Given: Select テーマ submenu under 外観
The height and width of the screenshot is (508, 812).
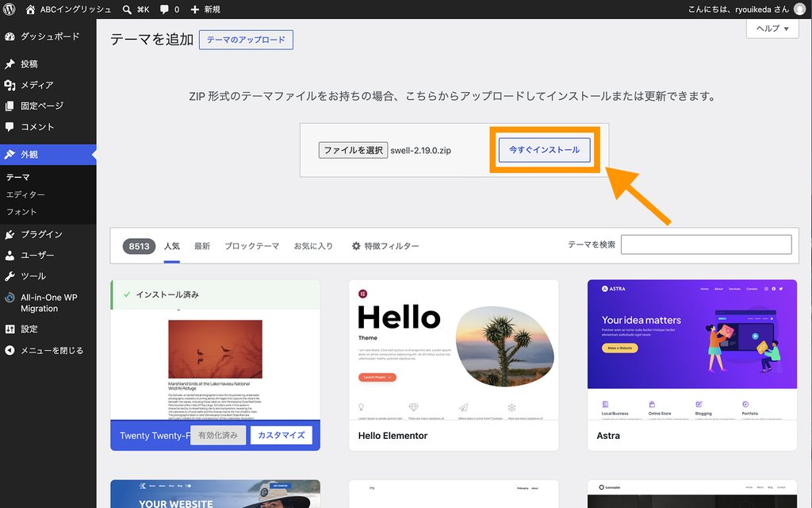Looking at the screenshot, I should (x=18, y=177).
